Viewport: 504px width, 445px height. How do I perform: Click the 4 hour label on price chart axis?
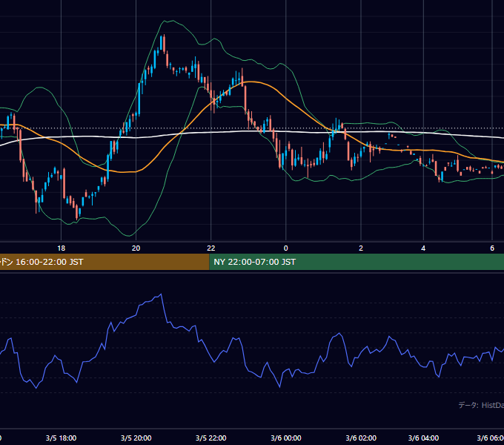pyautogui.click(x=423, y=248)
